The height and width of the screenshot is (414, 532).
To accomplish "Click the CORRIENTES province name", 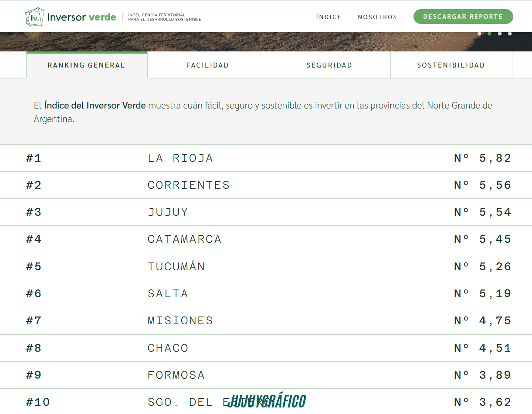I will (x=189, y=185).
